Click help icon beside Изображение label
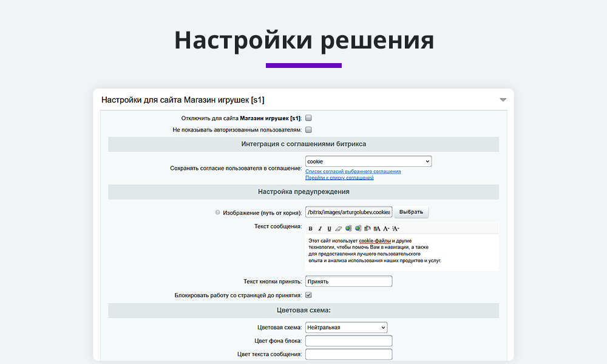The width and height of the screenshot is (607, 364). click(218, 212)
